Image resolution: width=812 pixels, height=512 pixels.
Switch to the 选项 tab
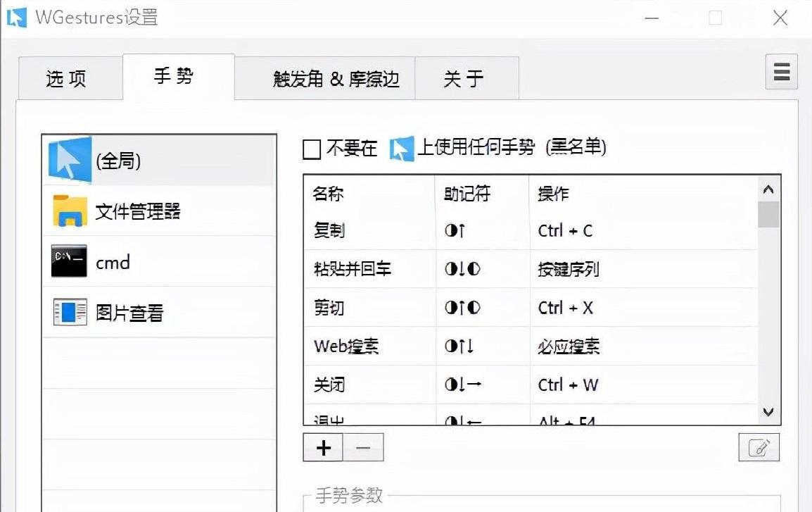tap(71, 79)
